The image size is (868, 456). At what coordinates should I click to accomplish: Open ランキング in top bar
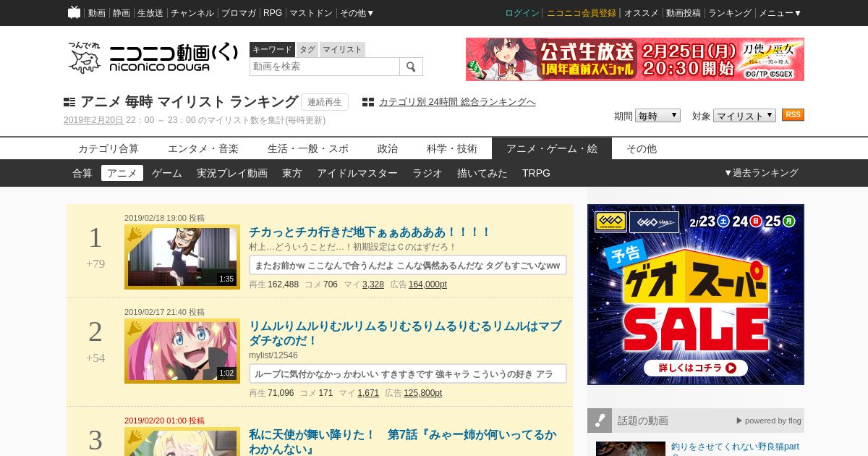point(730,13)
